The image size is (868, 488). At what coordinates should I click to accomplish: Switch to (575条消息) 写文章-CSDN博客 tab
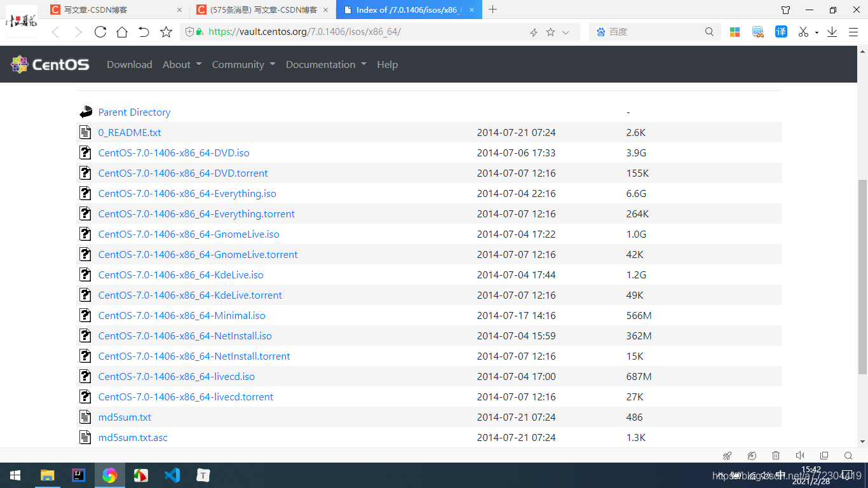click(262, 10)
